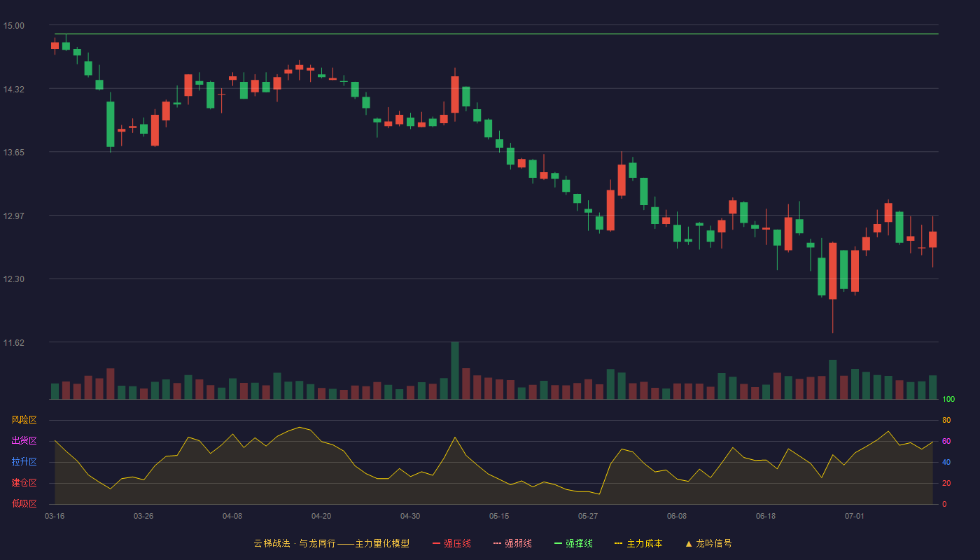Toggle the 主力成本 legend entry
This screenshot has height=560, width=980.
tap(638, 543)
